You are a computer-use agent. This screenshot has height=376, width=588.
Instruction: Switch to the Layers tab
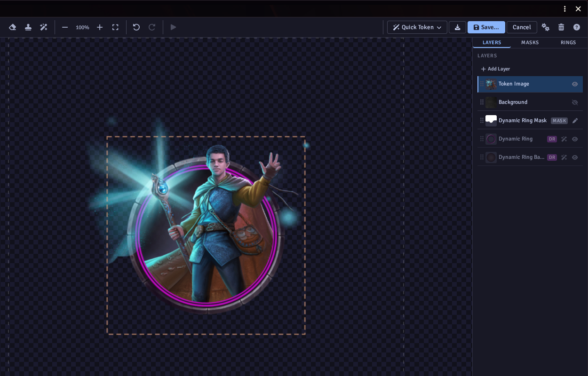point(492,42)
